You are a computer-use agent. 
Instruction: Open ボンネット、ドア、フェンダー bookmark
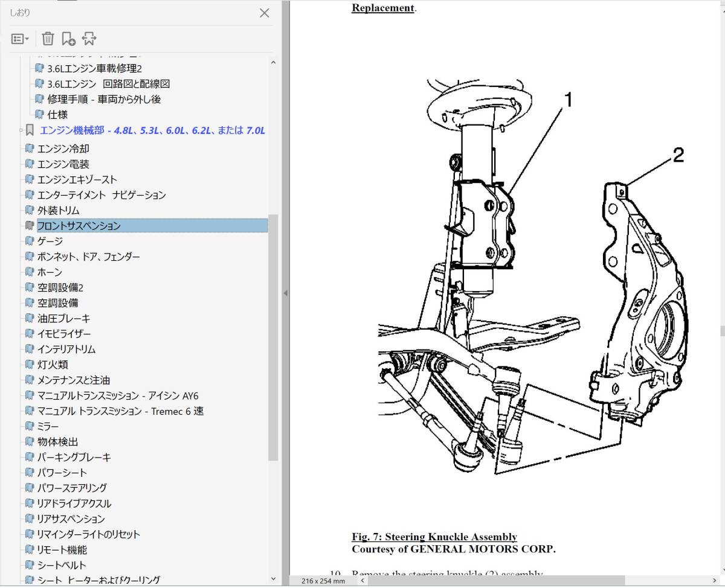pyautogui.click(x=88, y=257)
